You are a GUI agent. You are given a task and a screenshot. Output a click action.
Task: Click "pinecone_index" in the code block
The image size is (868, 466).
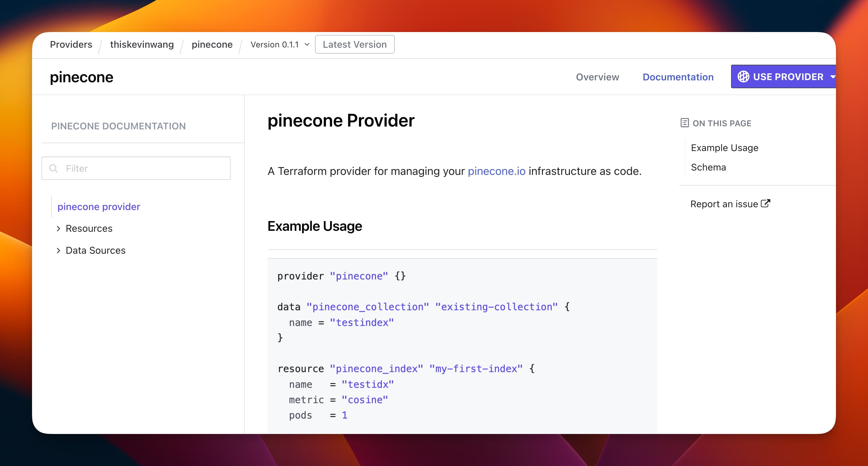coord(377,369)
